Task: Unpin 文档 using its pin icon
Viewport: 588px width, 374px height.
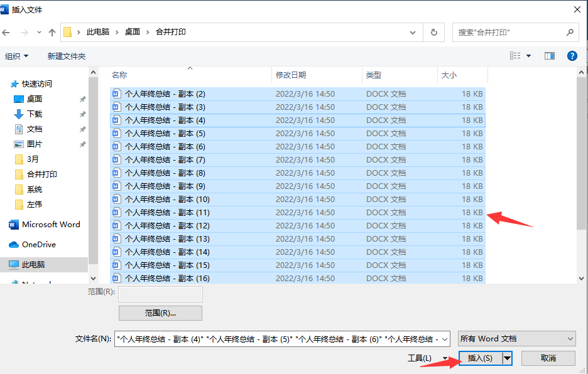Action: pos(82,129)
